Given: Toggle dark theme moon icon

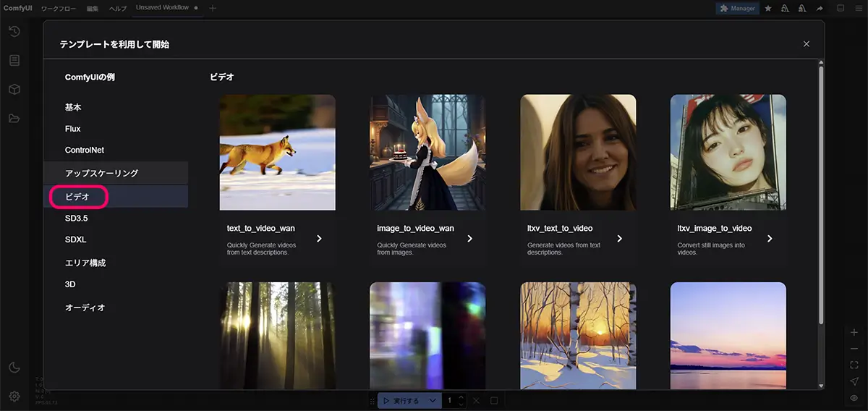Looking at the screenshot, I should tap(14, 368).
